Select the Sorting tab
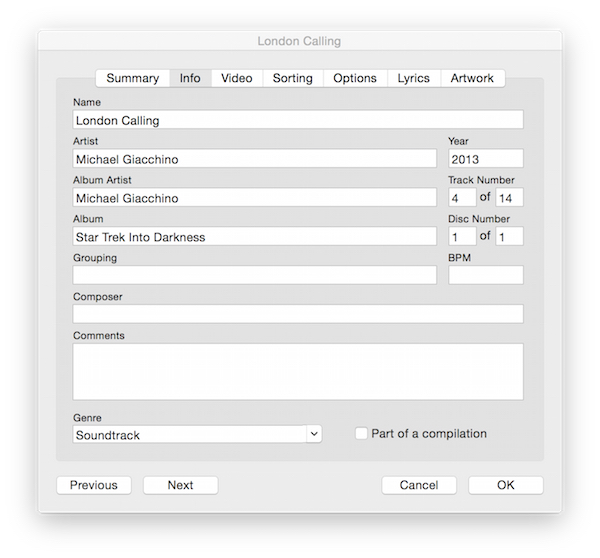The width and height of the screenshot is (600, 558). pos(293,78)
